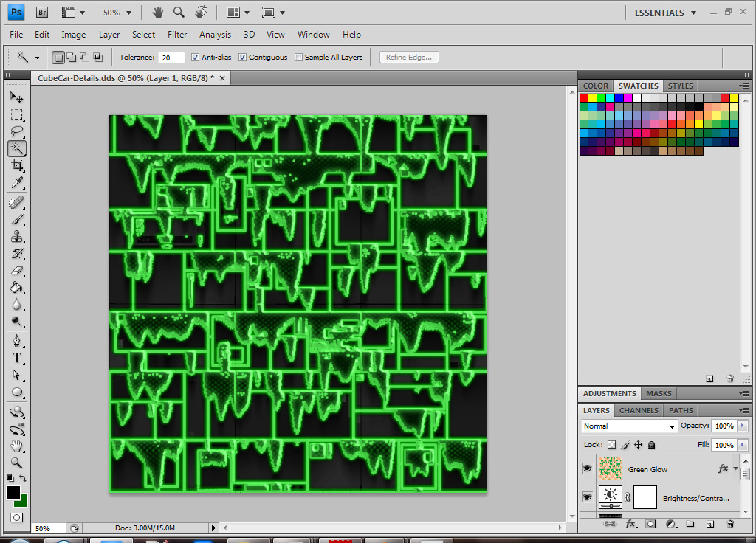Select the Lasso tool
The image size is (756, 543).
pyautogui.click(x=16, y=131)
